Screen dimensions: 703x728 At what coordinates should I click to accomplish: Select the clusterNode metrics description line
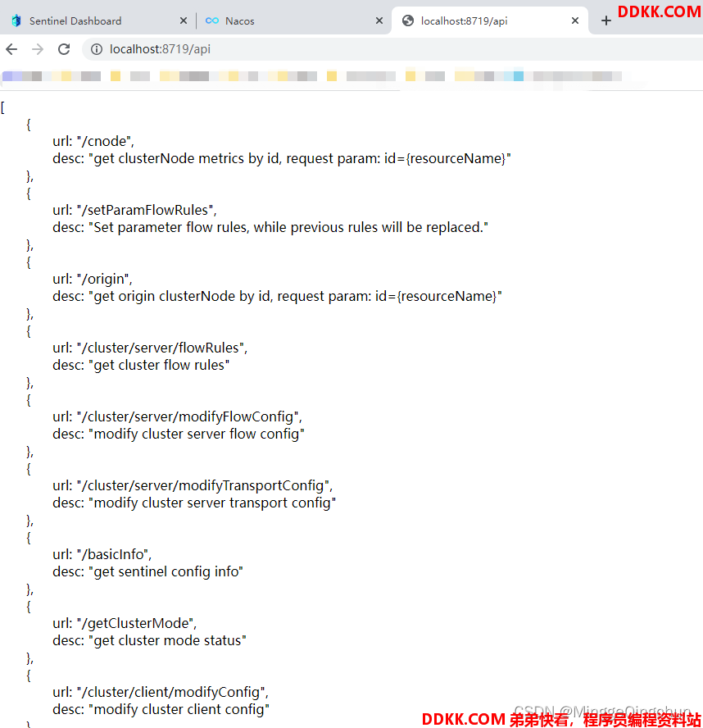tap(282, 159)
